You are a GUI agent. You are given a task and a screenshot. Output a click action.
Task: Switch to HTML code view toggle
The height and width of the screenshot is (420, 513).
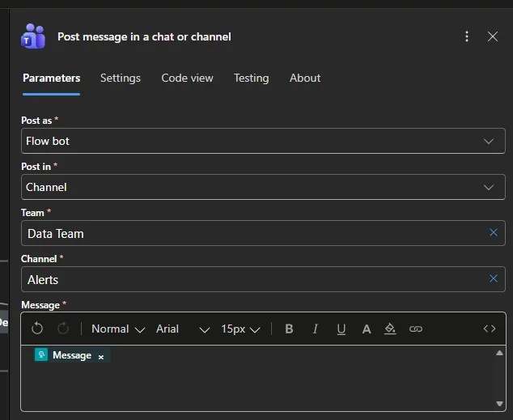tap(489, 329)
